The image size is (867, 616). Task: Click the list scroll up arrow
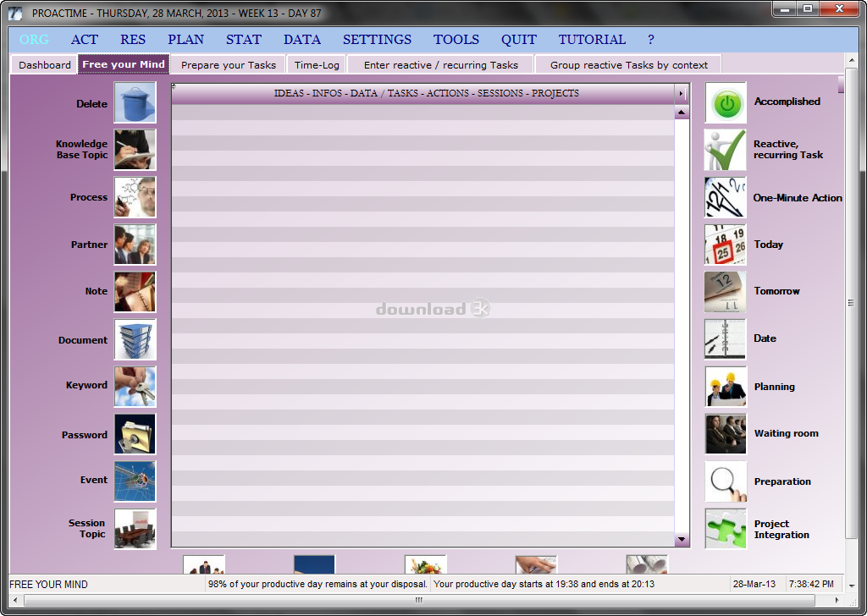coord(682,113)
